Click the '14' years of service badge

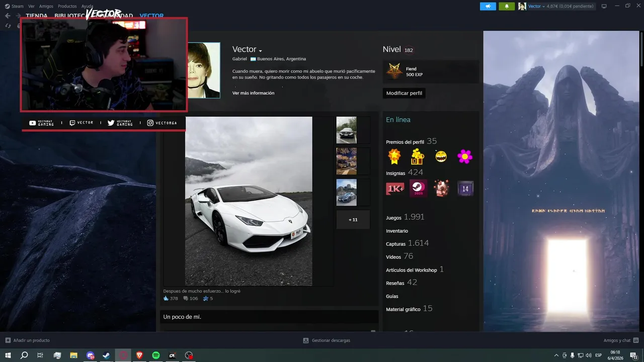point(465,189)
